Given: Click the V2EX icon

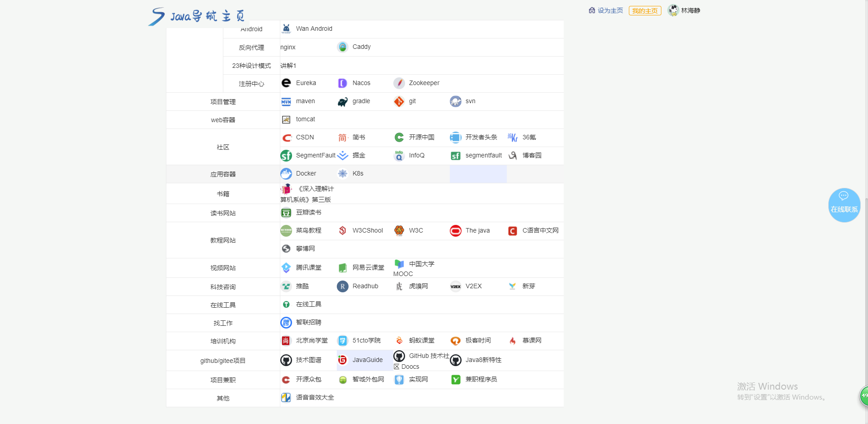Looking at the screenshot, I should tap(456, 286).
